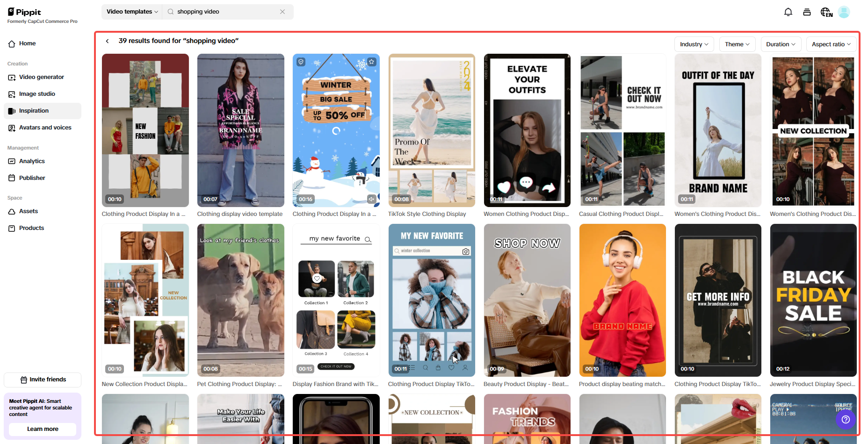The image size is (868, 444).
Task: Open the user profile avatar
Action: tap(844, 12)
